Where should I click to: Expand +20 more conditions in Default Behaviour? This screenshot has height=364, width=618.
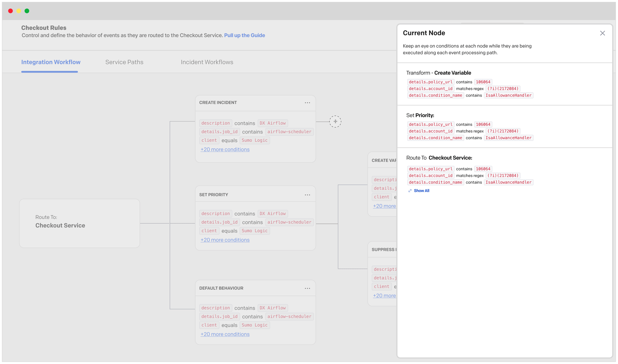point(225,334)
